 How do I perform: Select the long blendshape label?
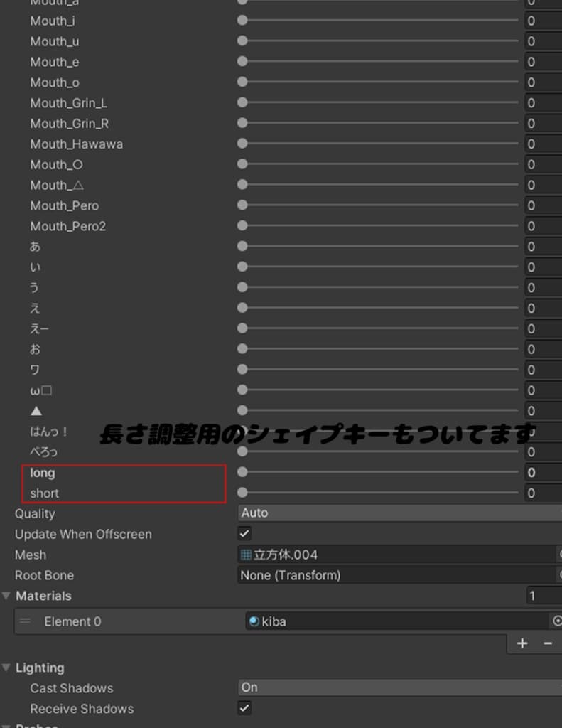point(43,473)
